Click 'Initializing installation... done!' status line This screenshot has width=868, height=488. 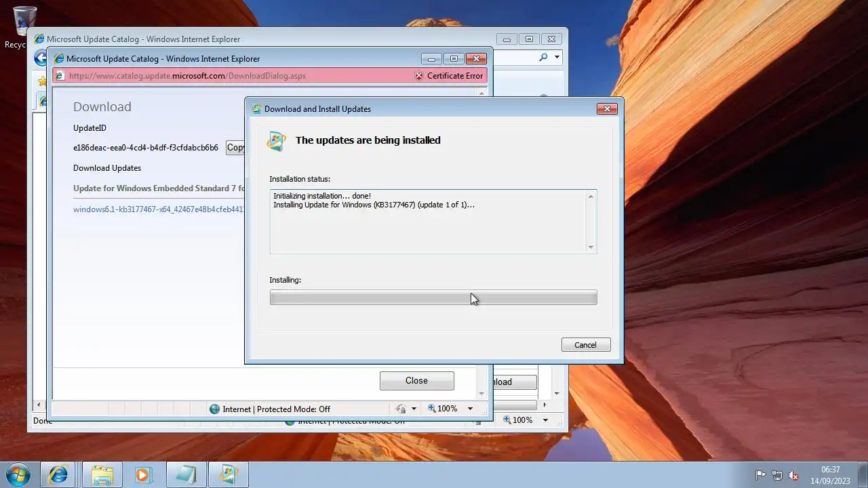click(x=322, y=196)
